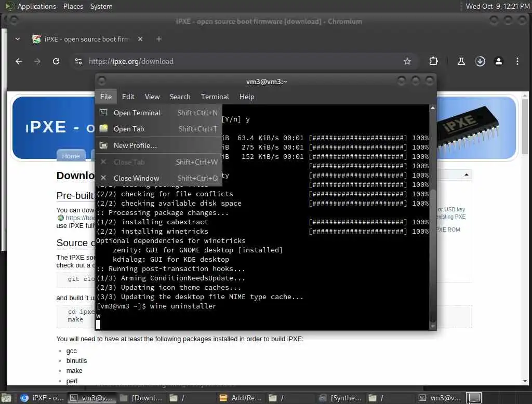Open the terminal Help menu

[247, 97]
